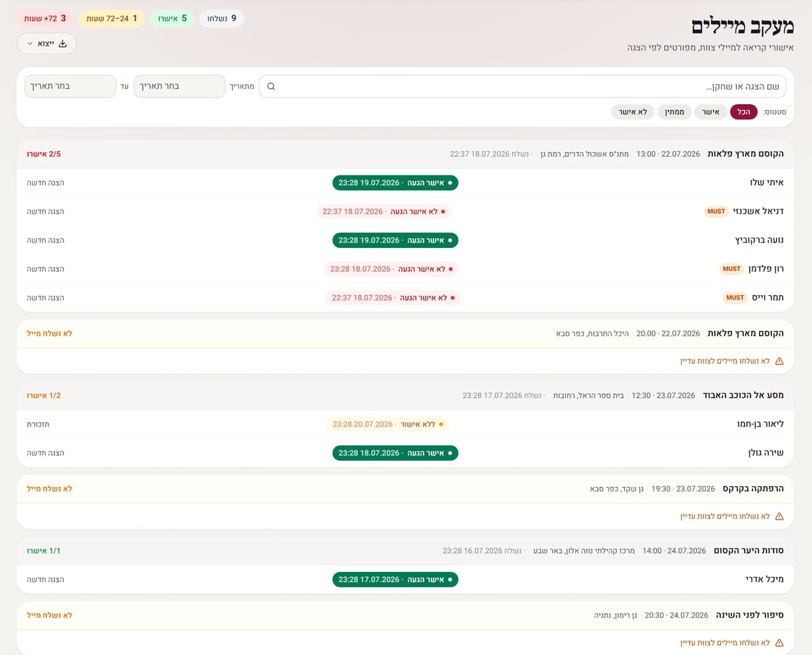This screenshot has height=655, width=812.
Task: Click נשלח 16.07.2026 23:28 timestamp
Action: click(x=482, y=551)
